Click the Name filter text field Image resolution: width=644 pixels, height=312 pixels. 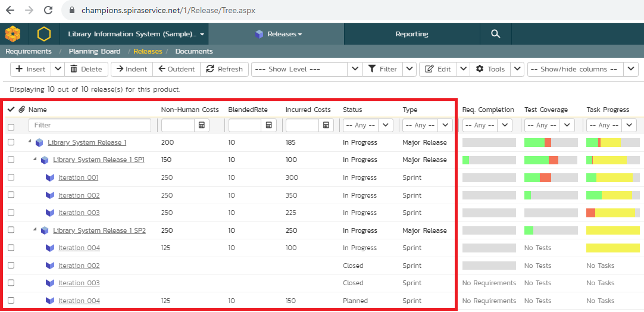pos(89,126)
